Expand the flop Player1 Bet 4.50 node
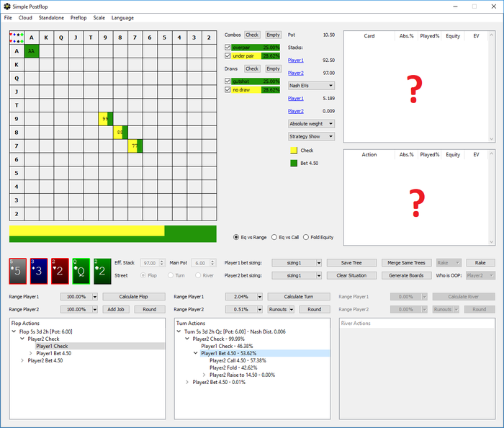Image resolution: width=504 pixels, height=428 pixels. [x=30, y=353]
